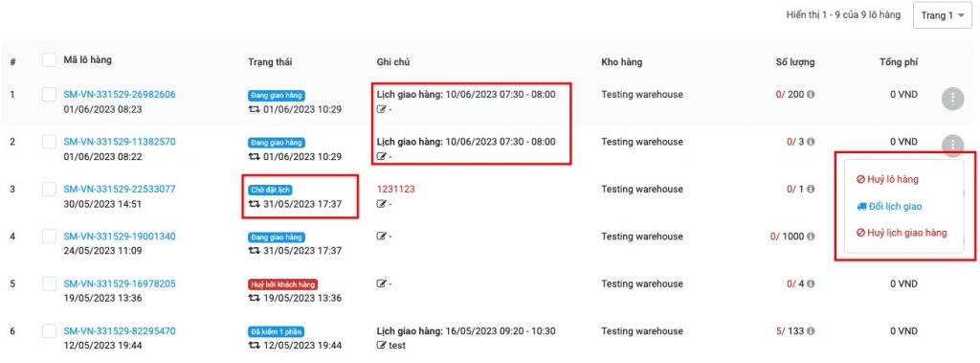Screen dimensions: 980x363
Task: Click the Trạng thái column header
Action: [270, 62]
